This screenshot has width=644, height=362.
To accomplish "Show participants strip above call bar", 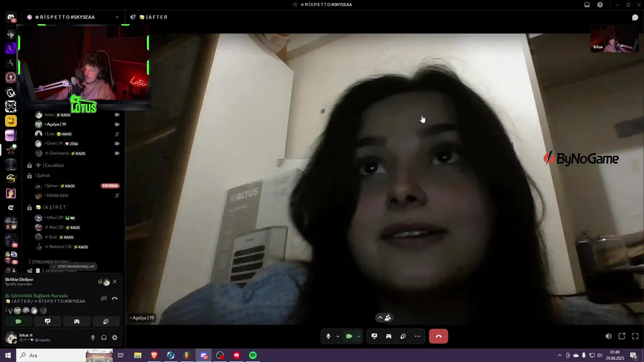I will pyautogui.click(x=384, y=318).
